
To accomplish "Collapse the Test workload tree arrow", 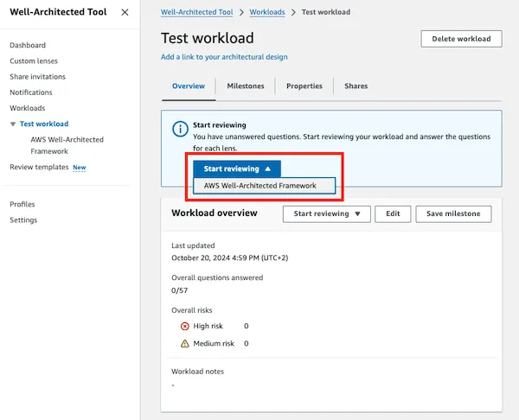I will pyautogui.click(x=13, y=124).
